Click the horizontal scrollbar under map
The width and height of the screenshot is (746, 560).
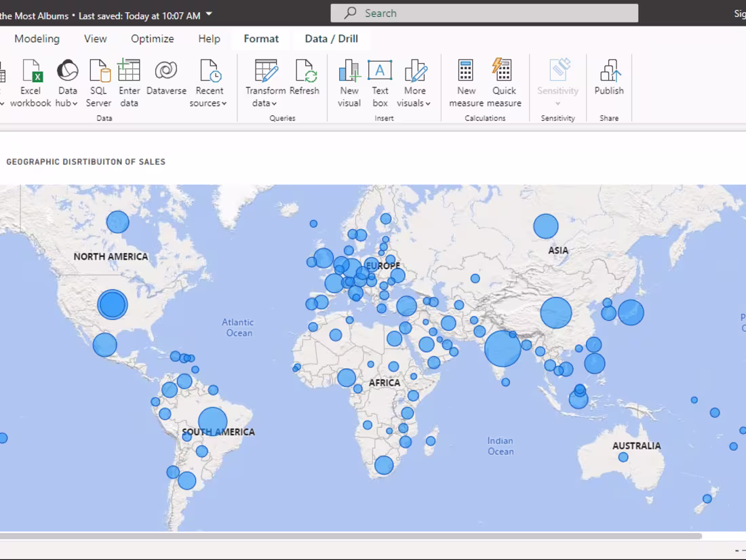pos(351,536)
